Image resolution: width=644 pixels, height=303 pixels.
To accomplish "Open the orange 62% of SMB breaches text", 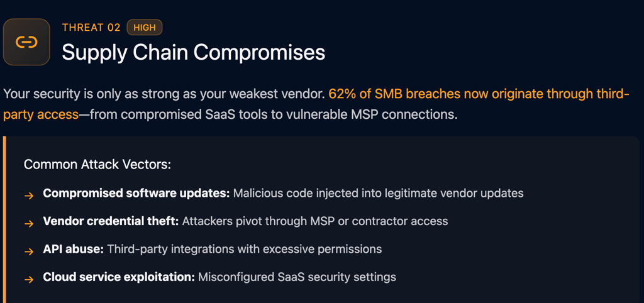I will point(478,94).
